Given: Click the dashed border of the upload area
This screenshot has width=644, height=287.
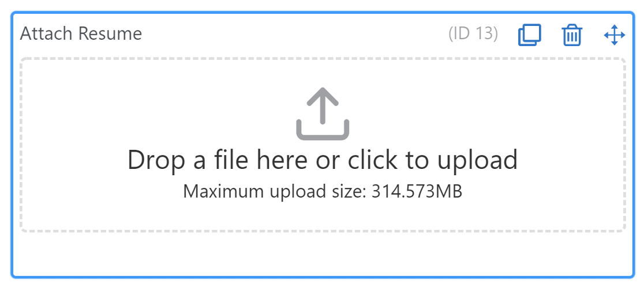Looking at the screenshot, I should tap(323, 59).
